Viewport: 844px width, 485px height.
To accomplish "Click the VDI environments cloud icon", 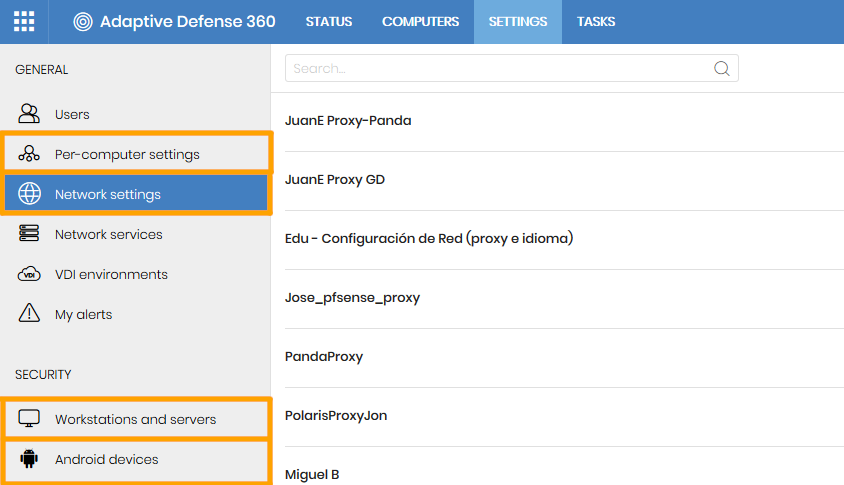I will tap(29, 274).
